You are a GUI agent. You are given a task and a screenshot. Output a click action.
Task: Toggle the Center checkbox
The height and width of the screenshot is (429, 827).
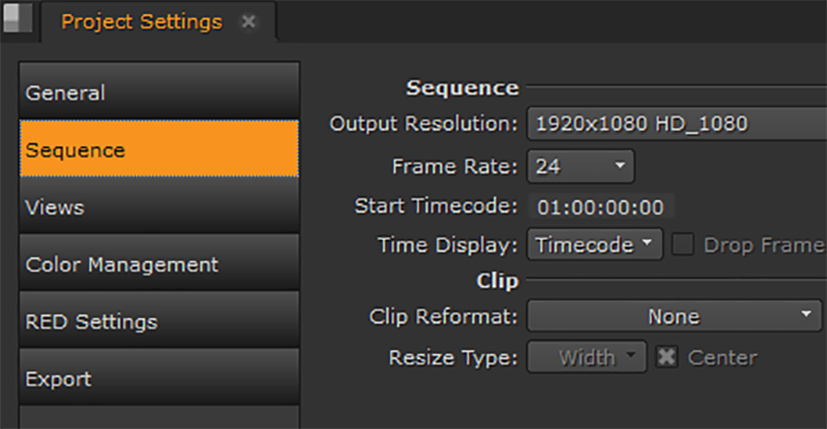665,357
